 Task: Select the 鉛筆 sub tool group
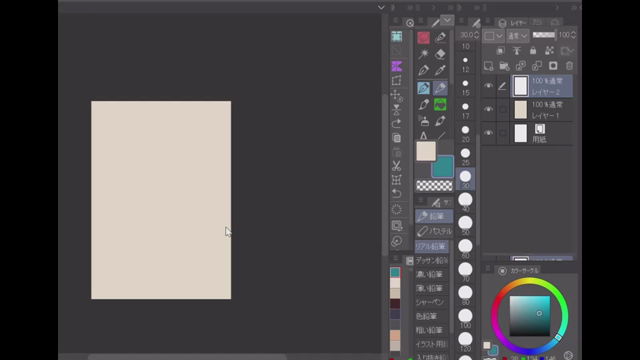434,216
